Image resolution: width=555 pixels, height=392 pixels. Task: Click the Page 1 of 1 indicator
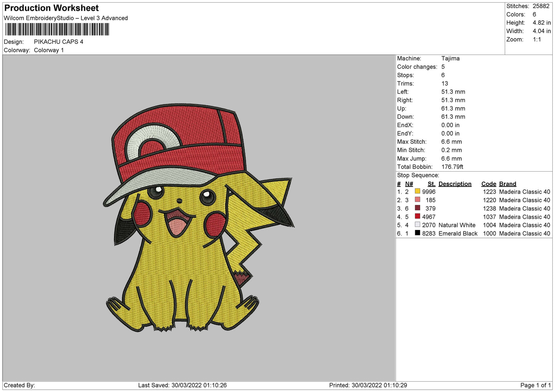[x=535, y=385]
